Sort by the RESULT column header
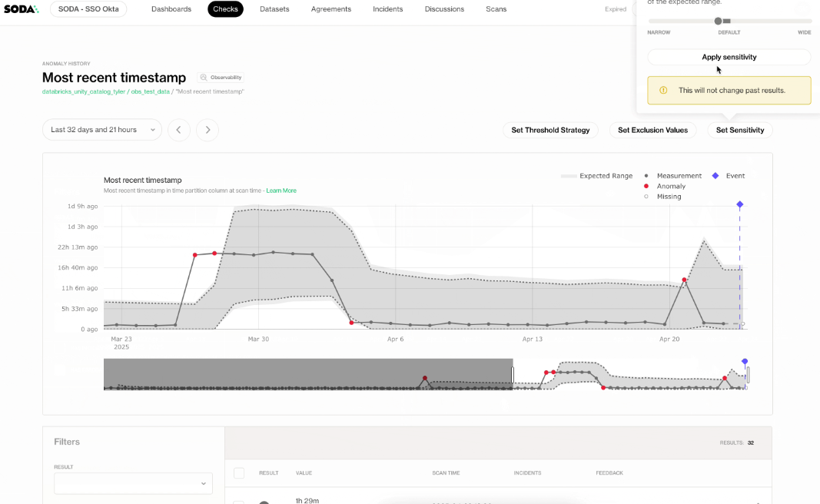820x504 pixels. 269,473
